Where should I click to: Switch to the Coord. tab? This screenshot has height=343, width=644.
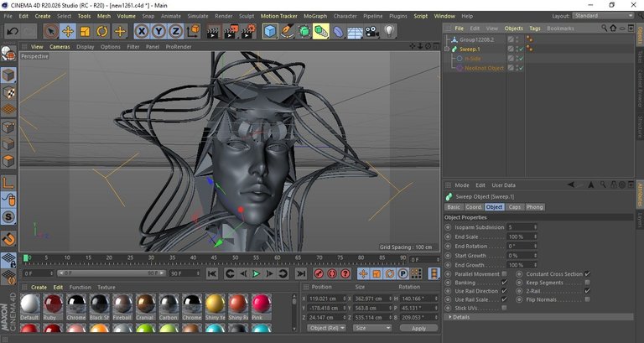click(474, 207)
